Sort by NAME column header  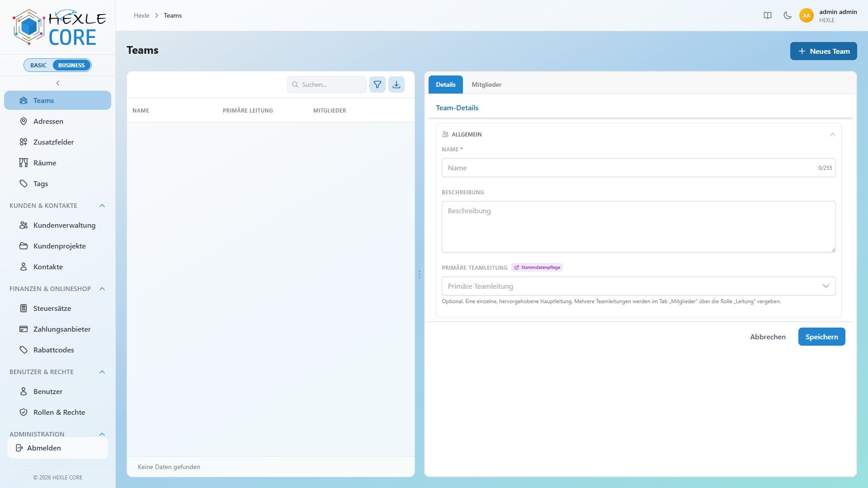141,111
